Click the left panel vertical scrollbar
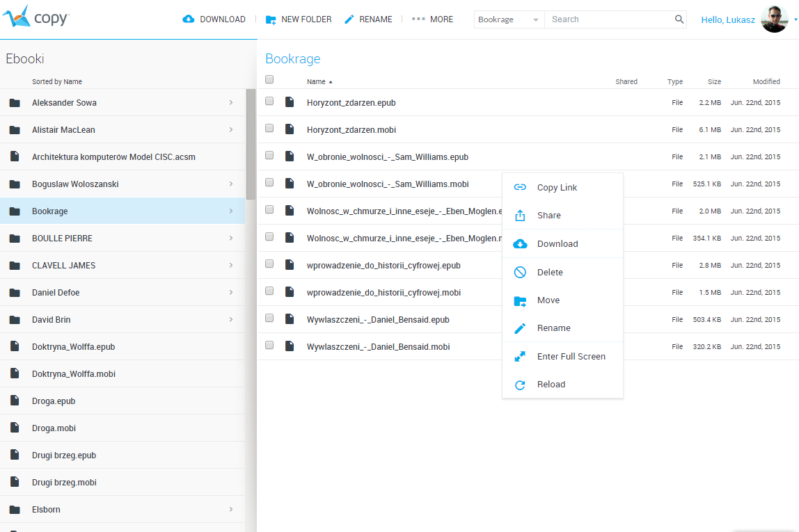 (251, 145)
